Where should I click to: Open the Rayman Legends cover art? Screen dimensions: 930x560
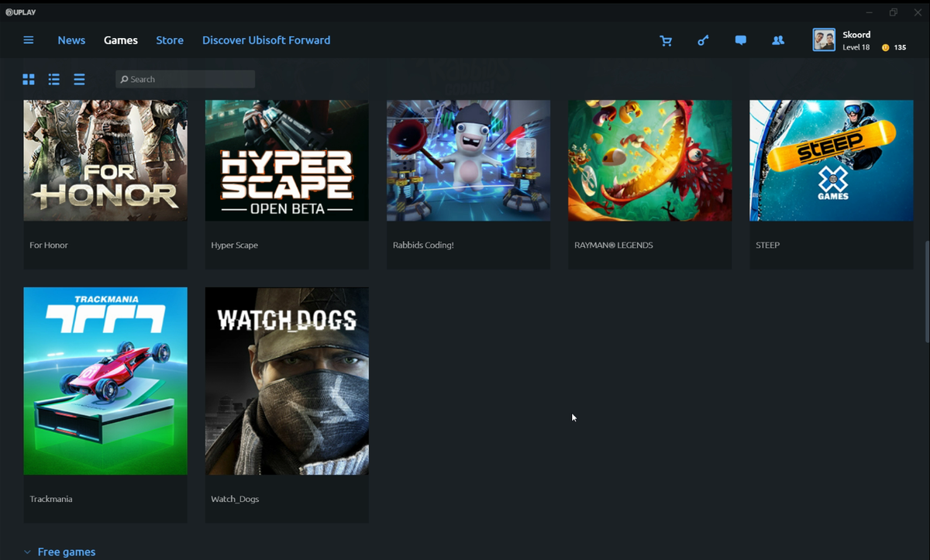[650, 160]
